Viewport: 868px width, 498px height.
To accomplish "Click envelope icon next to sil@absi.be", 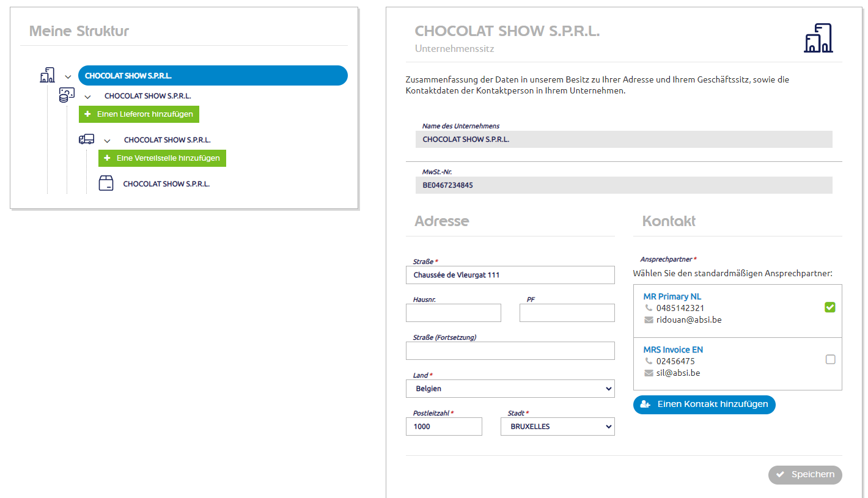I will (649, 373).
